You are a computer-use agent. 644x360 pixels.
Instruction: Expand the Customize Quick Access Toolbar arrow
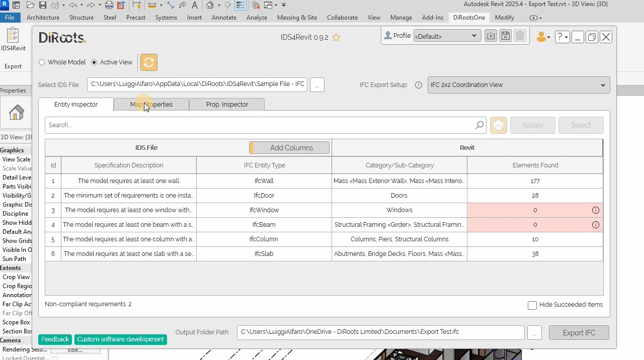click(284, 5)
